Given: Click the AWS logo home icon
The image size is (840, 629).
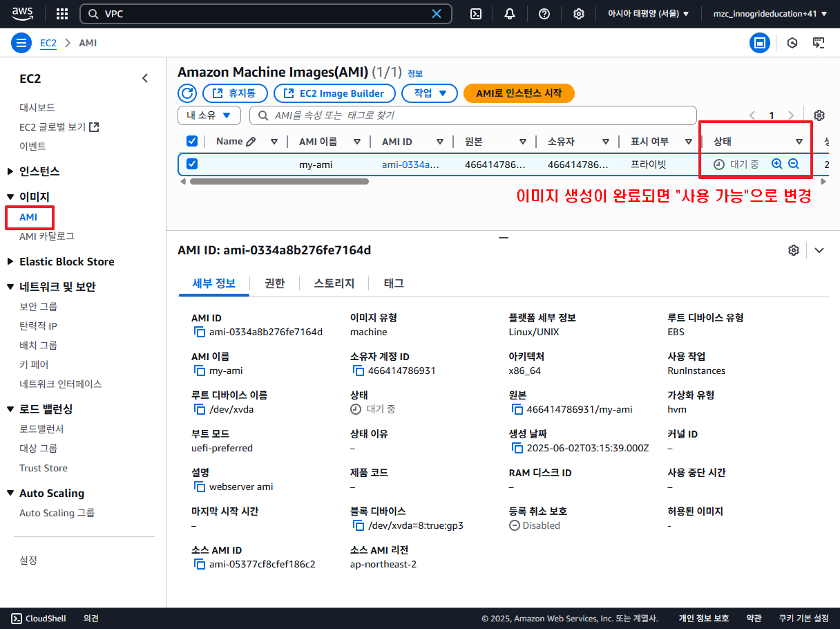Looking at the screenshot, I should point(22,14).
